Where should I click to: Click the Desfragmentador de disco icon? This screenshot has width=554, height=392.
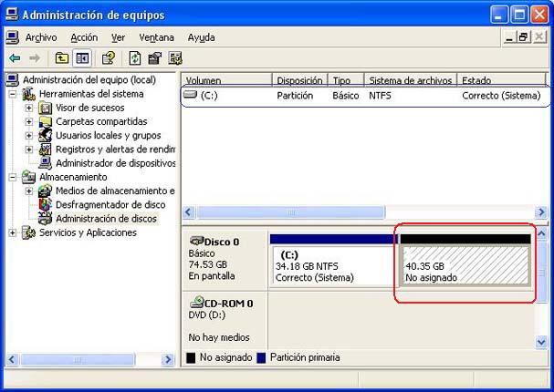tap(46, 204)
